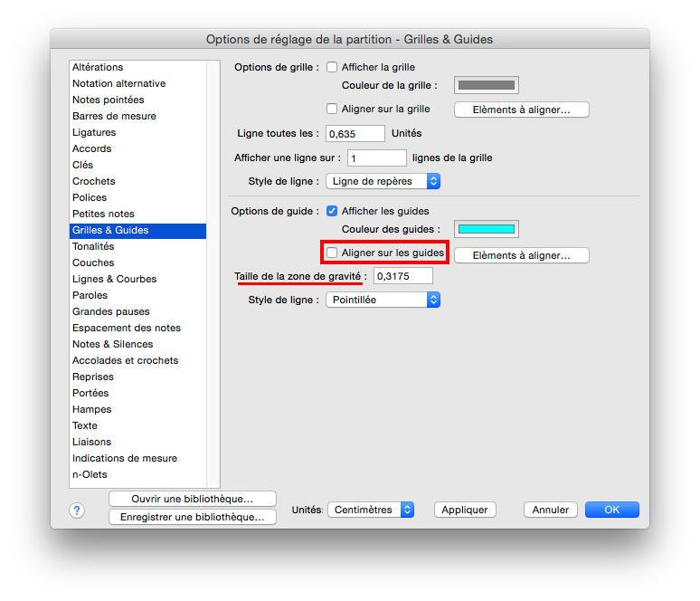Image resolution: width=700 pixels, height=601 pixels.
Task: Open the n-Olets options category
Action: [90, 474]
